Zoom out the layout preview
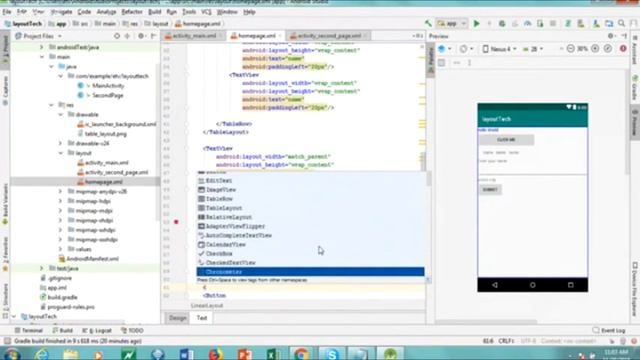Viewport: 640px width, 360px height. (571, 49)
